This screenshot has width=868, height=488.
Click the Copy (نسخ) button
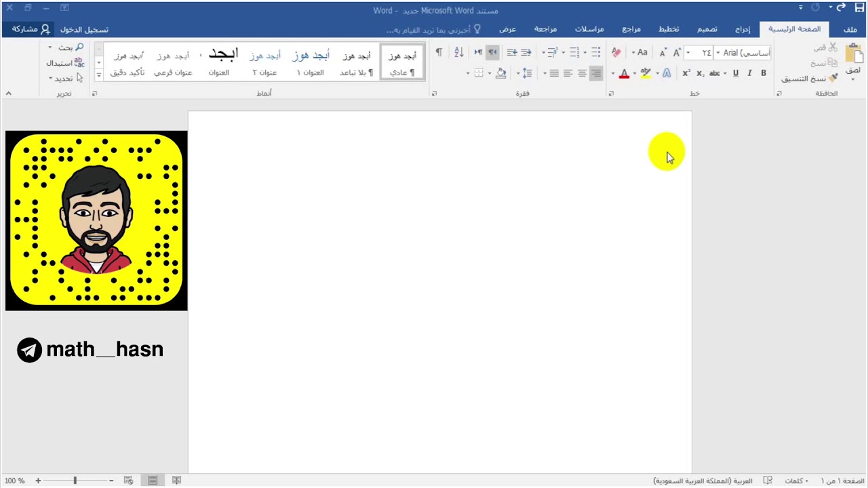click(x=825, y=63)
